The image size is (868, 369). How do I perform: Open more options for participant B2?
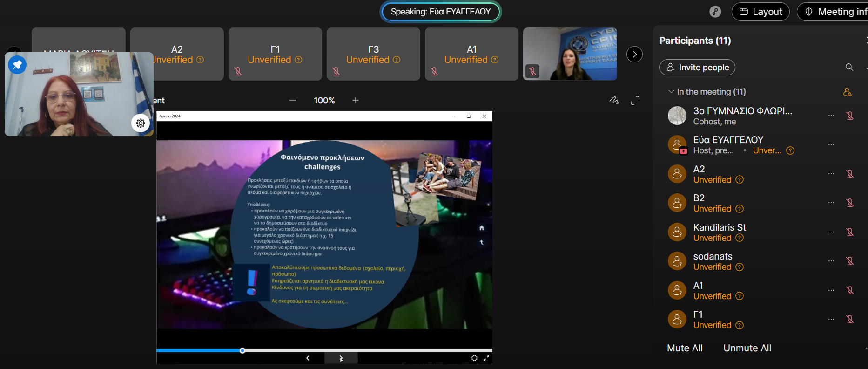[x=831, y=203]
